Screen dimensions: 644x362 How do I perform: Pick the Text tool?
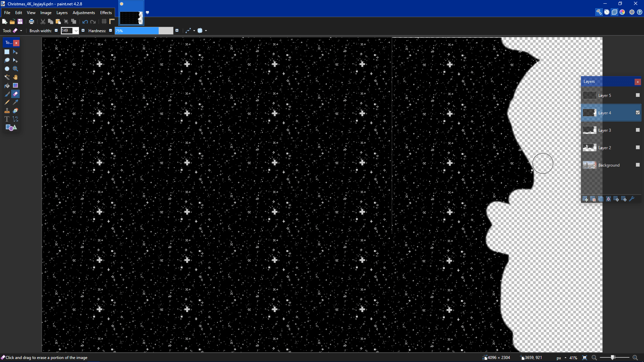point(7,119)
